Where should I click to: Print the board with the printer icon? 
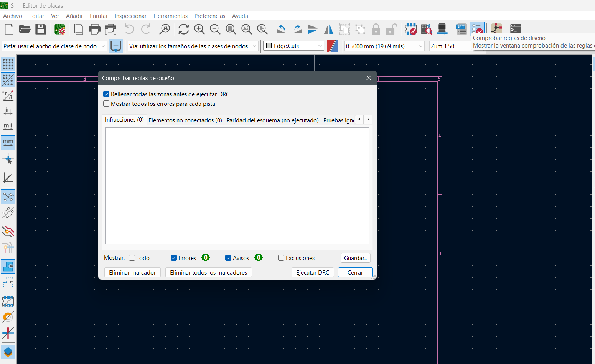94,29
